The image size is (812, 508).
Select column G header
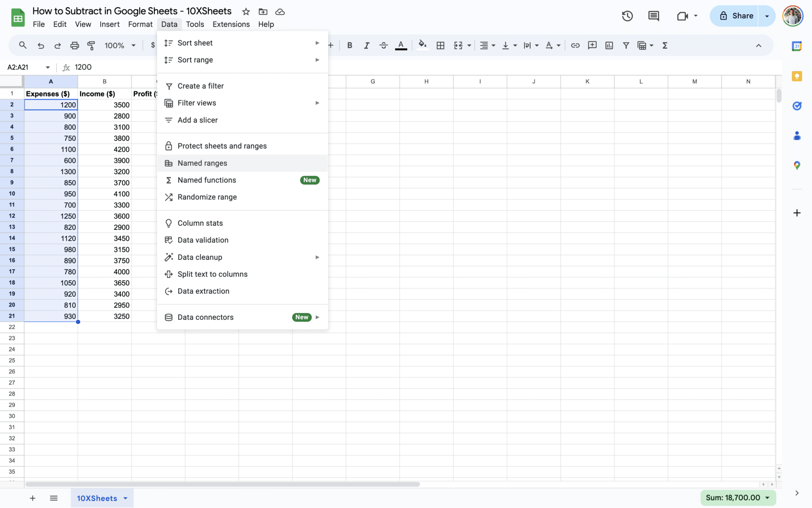point(373,81)
